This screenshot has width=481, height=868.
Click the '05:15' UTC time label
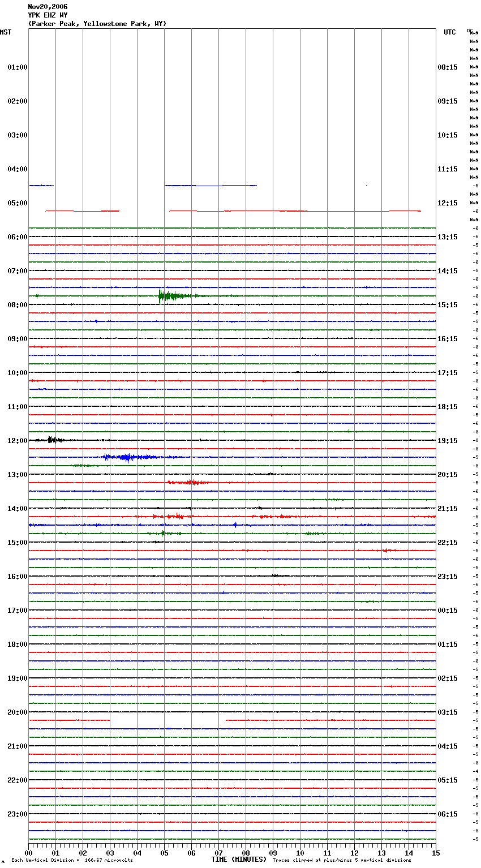click(x=448, y=780)
